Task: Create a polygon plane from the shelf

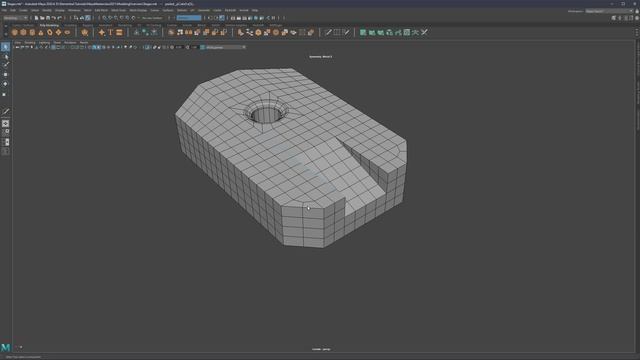Action: [x=58, y=32]
